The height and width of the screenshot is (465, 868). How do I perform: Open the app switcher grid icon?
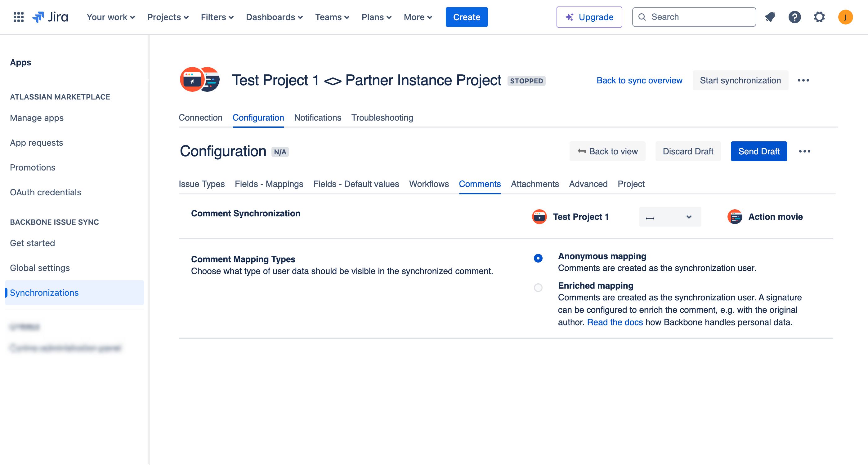point(19,17)
